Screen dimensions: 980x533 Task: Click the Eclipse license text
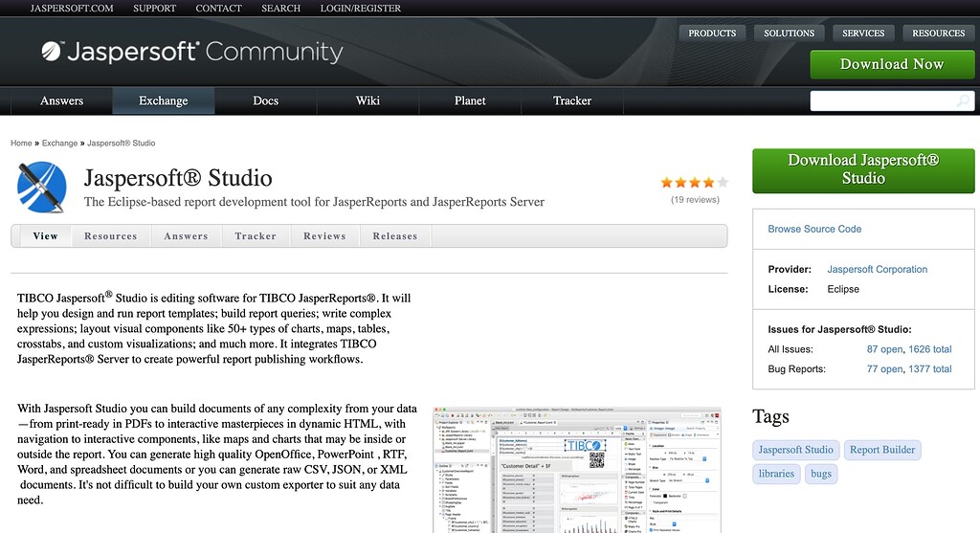tap(843, 289)
